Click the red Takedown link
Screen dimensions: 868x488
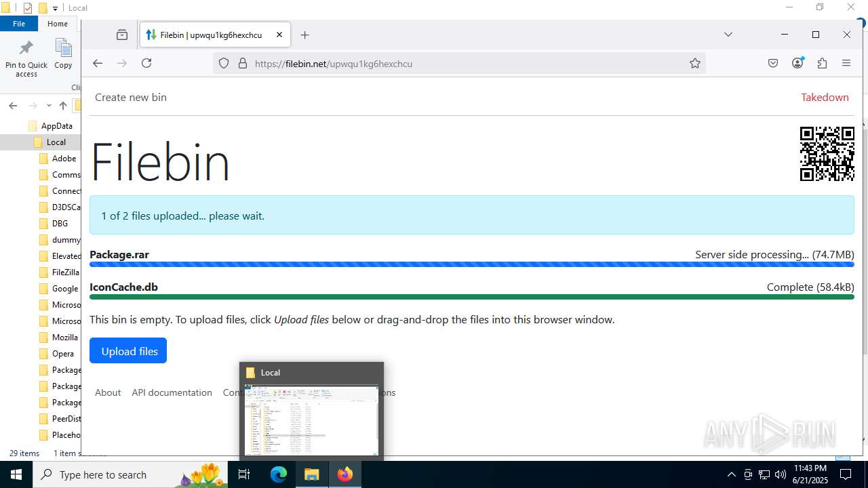(825, 97)
